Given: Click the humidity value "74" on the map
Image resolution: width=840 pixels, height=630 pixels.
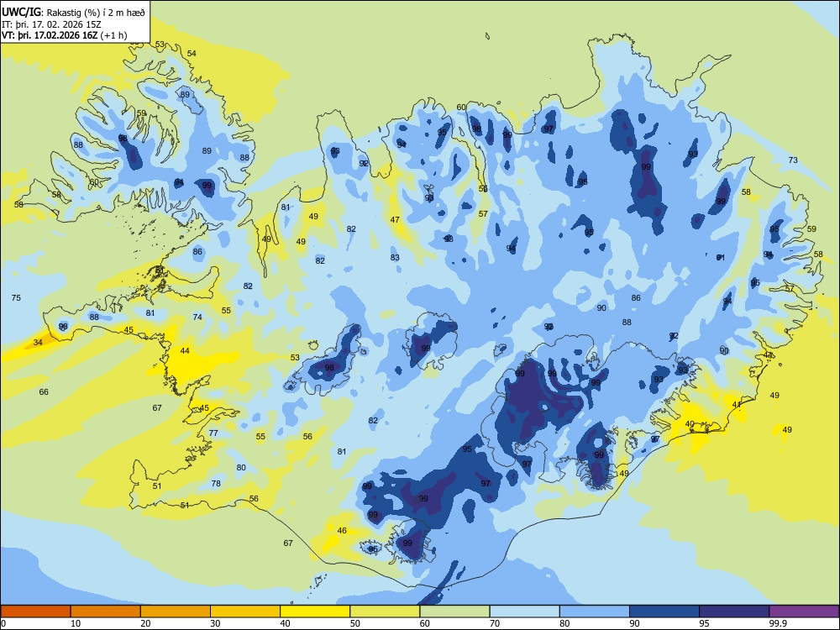Looking at the screenshot, I should (197, 318).
